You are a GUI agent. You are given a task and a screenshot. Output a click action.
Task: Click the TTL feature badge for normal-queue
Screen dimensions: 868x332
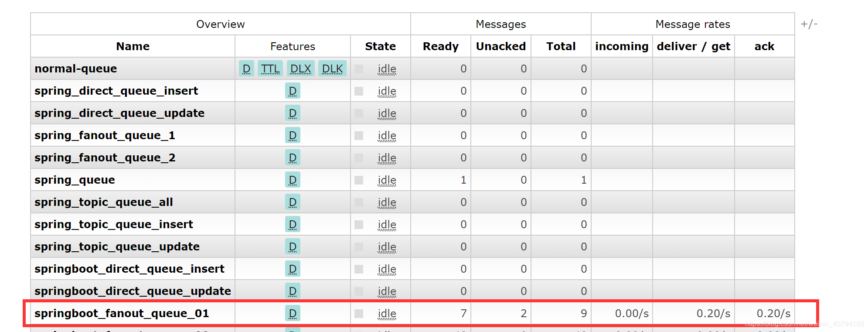pos(270,68)
